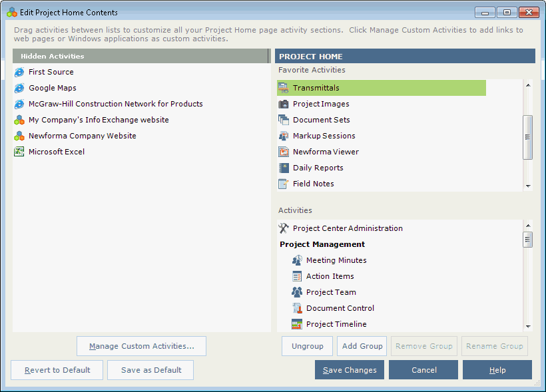
Task: Open Manage Custom Activities dialog
Action: (141, 346)
